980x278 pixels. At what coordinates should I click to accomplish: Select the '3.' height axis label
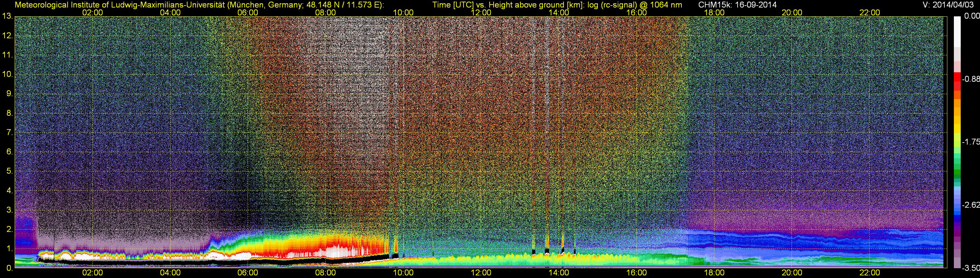tap(9, 210)
